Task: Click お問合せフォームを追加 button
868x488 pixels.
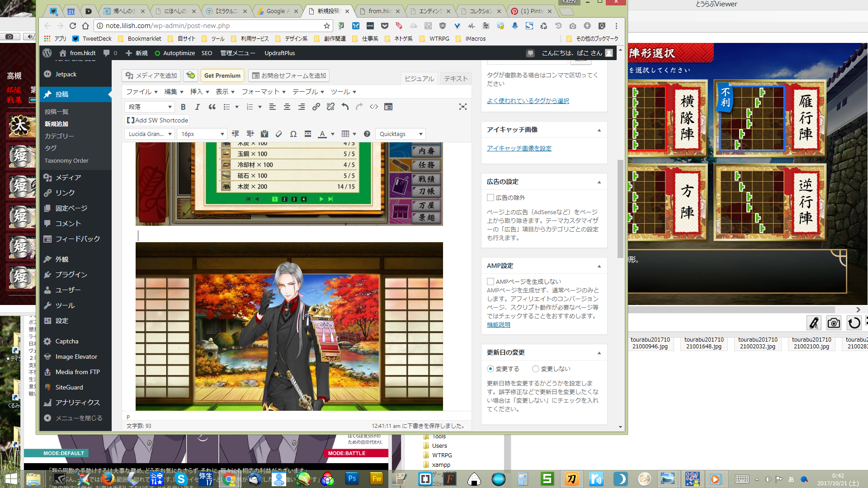Action: [x=288, y=75]
